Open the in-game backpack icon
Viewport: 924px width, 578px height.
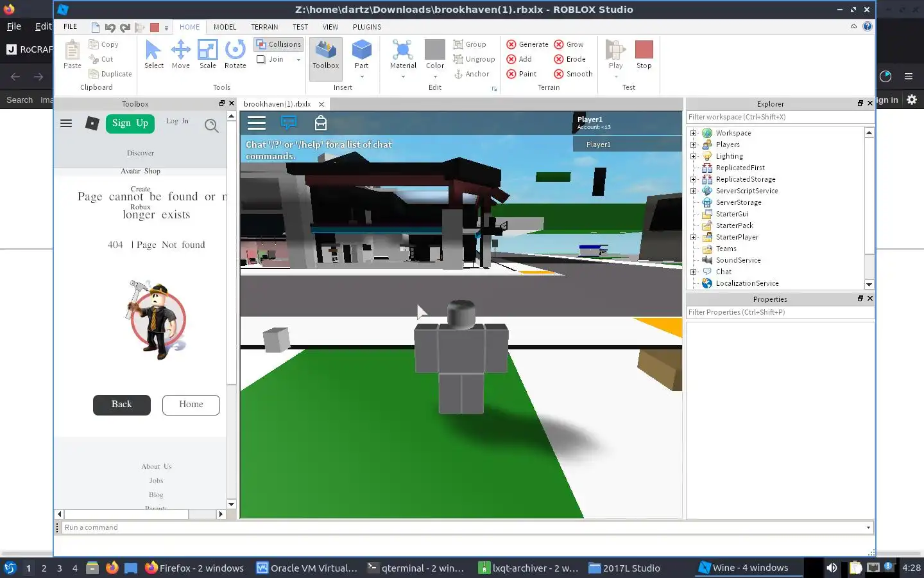[x=321, y=123]
